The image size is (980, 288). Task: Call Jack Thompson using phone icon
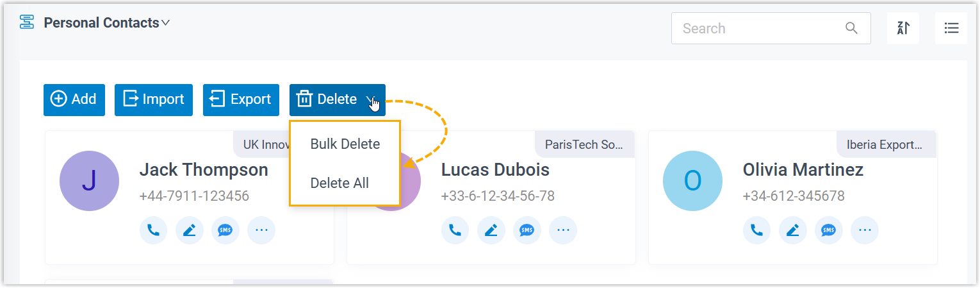pyautogui.click(x=153, y=230)
